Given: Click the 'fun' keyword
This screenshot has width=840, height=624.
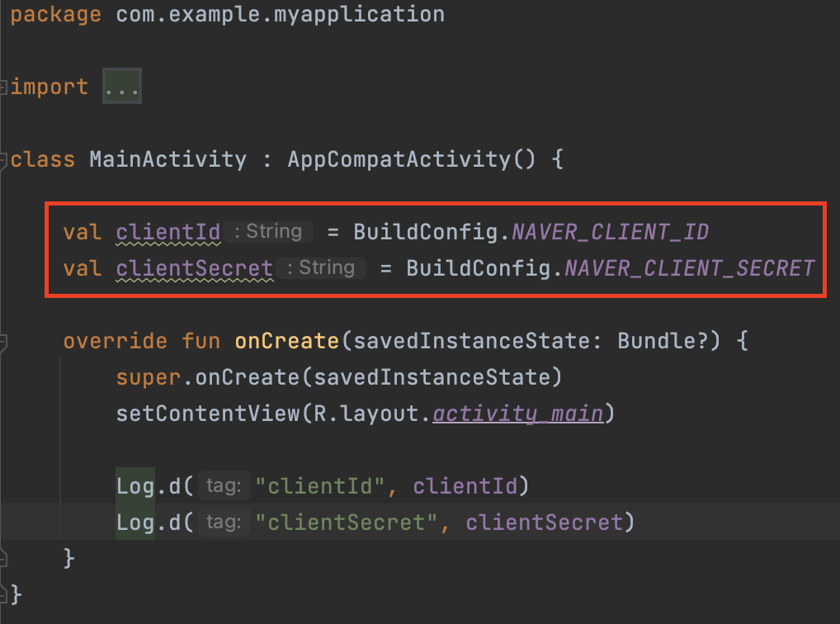Looking at the screenshot, I should [201, 341].
